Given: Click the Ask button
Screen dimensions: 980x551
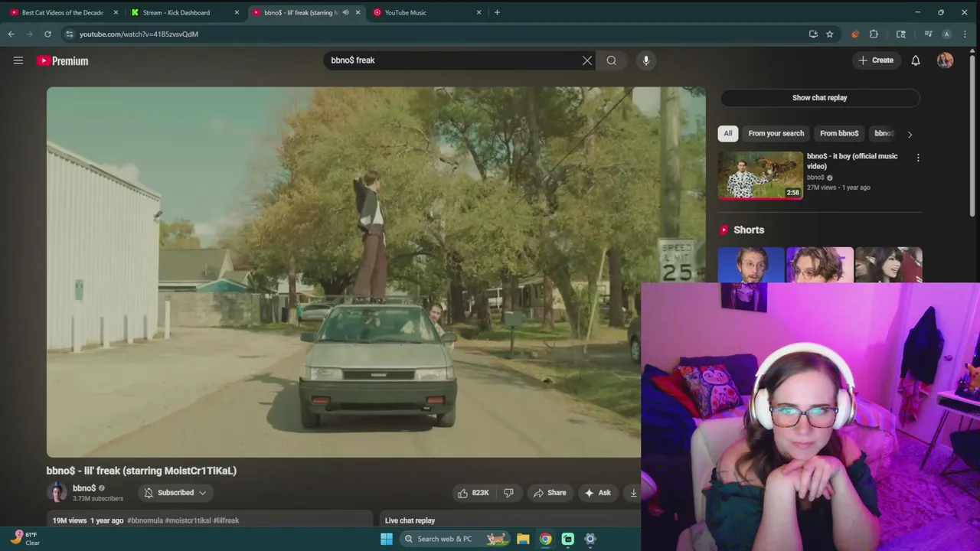Looking at the screenshot, I should coord(597,493).
